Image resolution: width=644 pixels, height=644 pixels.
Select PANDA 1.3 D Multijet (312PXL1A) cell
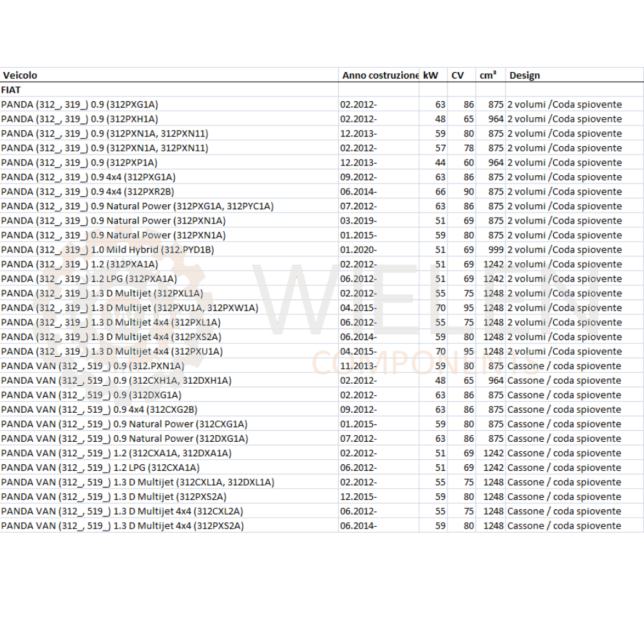[x=169, y=293]
